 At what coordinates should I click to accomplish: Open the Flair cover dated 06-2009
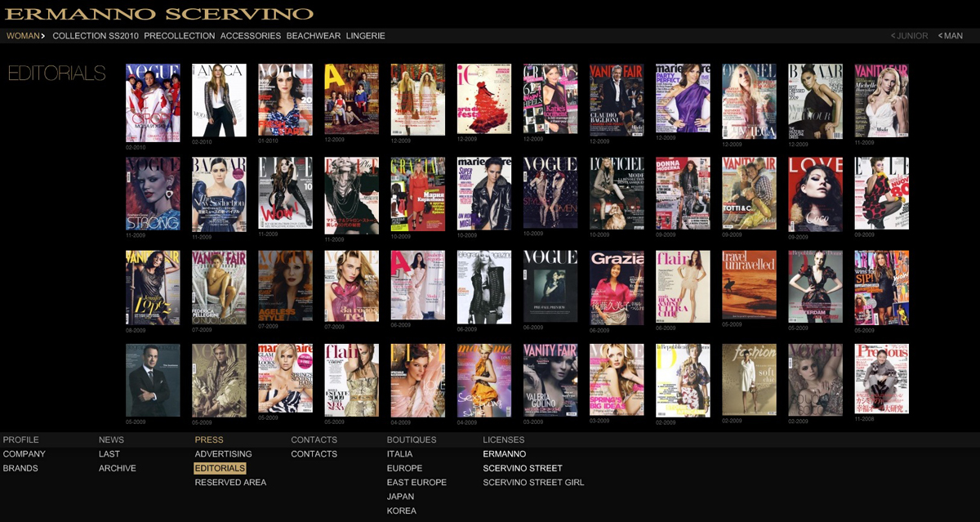pos(683,287)
